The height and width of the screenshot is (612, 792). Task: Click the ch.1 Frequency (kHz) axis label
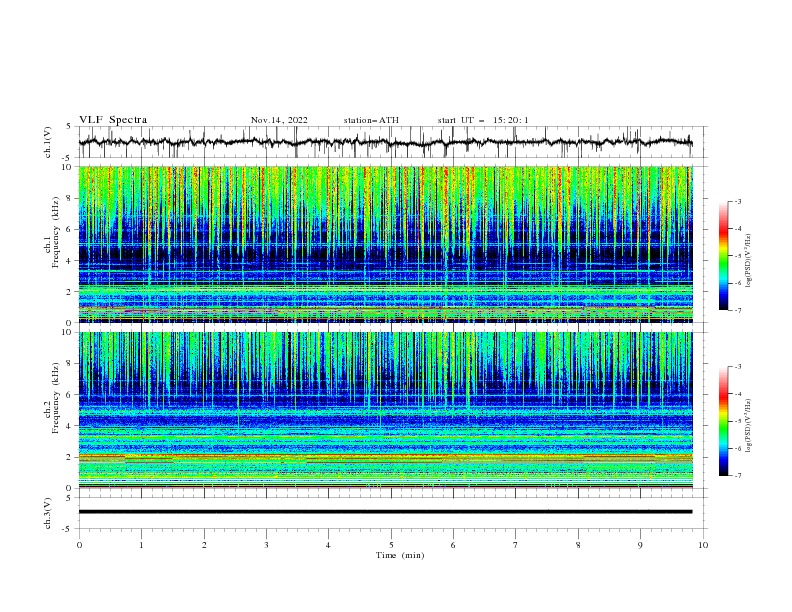coord(52,231)
